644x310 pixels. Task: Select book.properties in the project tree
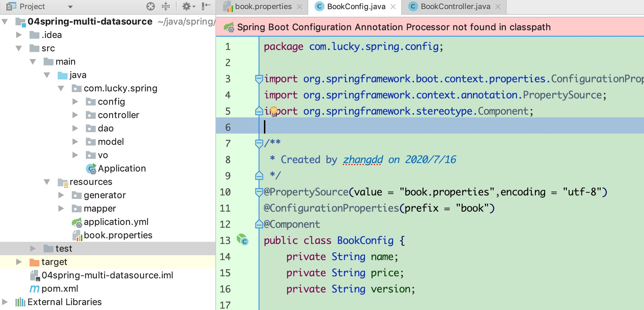tap(118, 235)
